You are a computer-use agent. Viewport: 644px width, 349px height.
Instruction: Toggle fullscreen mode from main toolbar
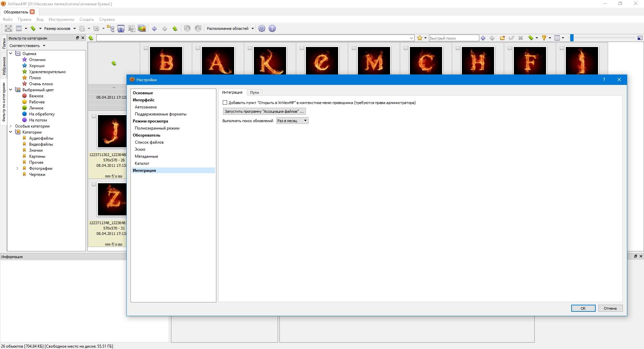pyautogui.click(x=8, y=29)
